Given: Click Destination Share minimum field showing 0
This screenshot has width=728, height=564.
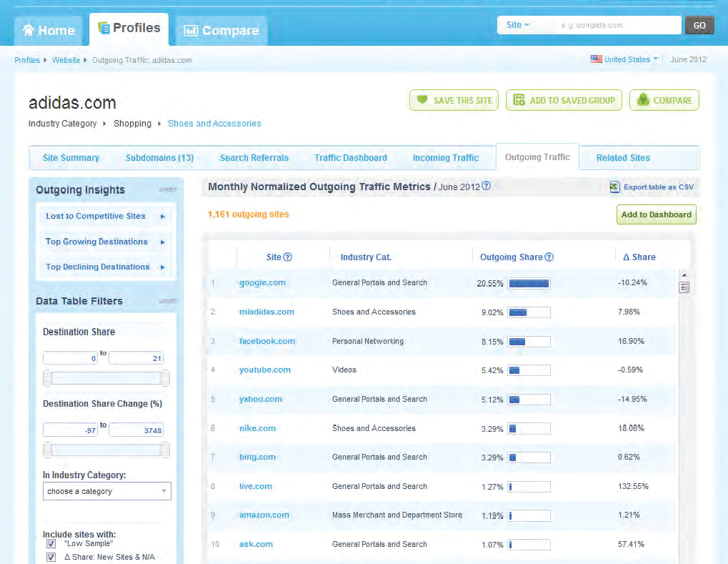Looking at the screenshot, I should (x=70, y=358).
